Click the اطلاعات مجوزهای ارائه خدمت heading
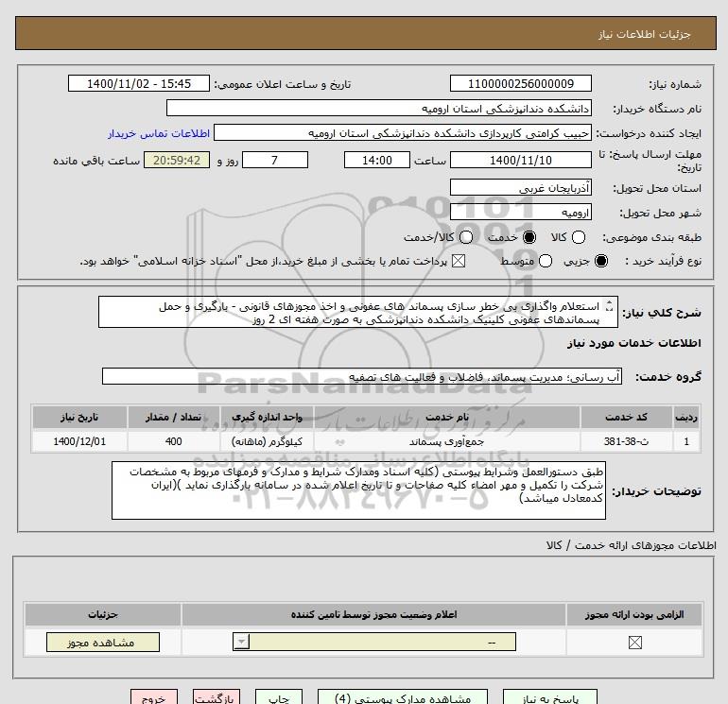This screenshot has width=728, height=704. [x=631, y=545]
